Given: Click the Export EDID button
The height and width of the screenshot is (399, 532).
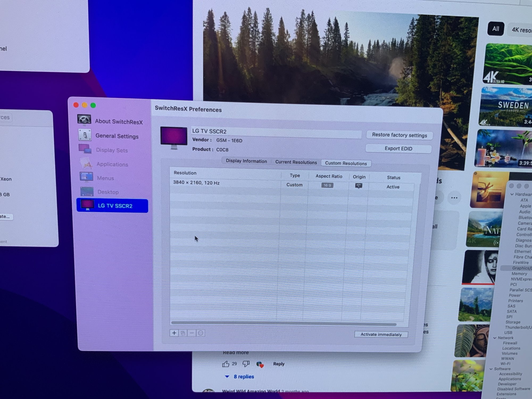Looking at the screenshot, I should pyautogui.click(x=398, y=149).
